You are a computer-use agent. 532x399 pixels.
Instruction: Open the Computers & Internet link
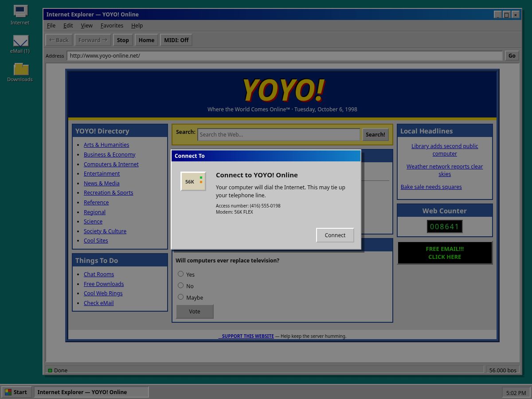[111, 164]
